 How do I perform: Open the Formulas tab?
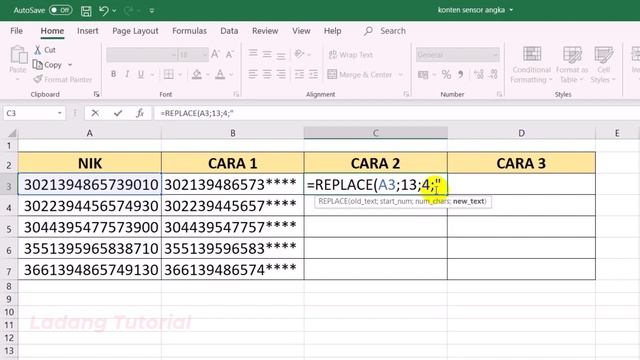tap(189, 31)
